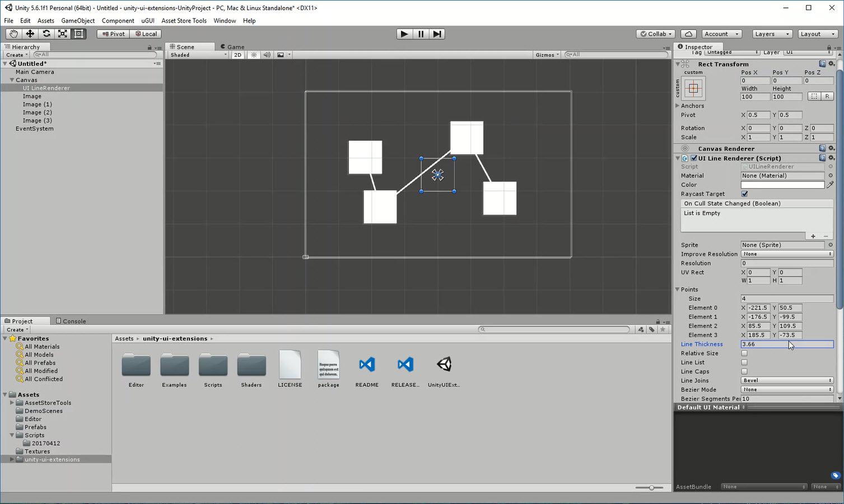Save project search star icon
844x504 pixels.
coord(663,329)
